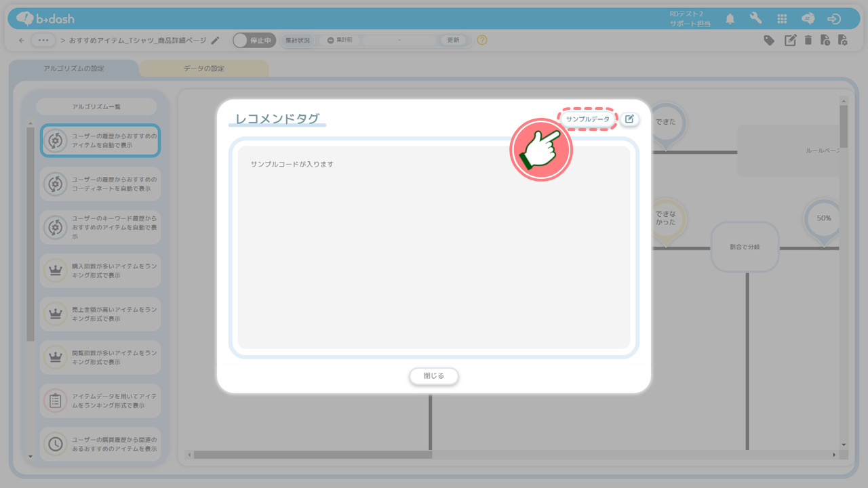Click the アルゴリズム一覧 header

[96, 106]
